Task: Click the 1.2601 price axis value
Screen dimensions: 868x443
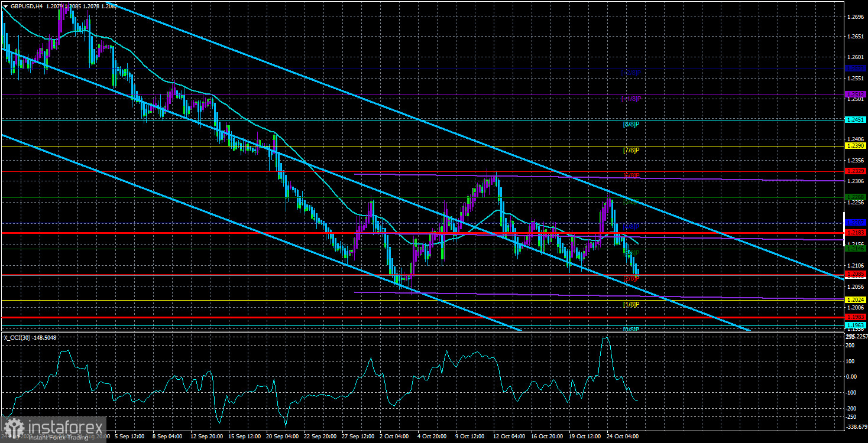Action: pyautogui.click(x=855, y=57)
